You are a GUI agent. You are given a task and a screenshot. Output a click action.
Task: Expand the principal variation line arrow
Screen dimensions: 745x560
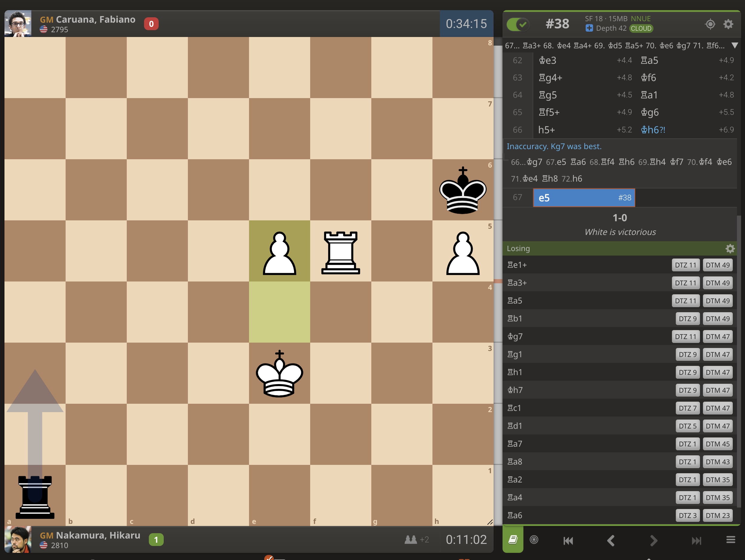click(x=735, y=45)
